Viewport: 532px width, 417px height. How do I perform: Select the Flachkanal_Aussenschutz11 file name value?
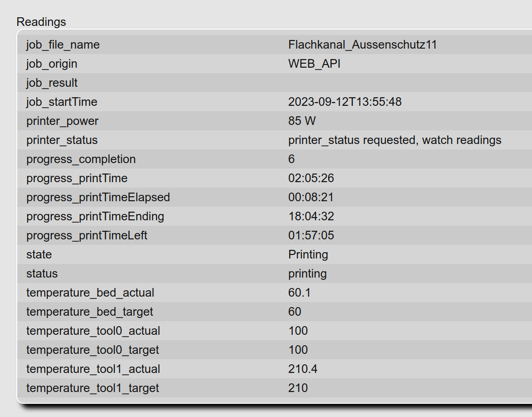[x=362, y=45]
